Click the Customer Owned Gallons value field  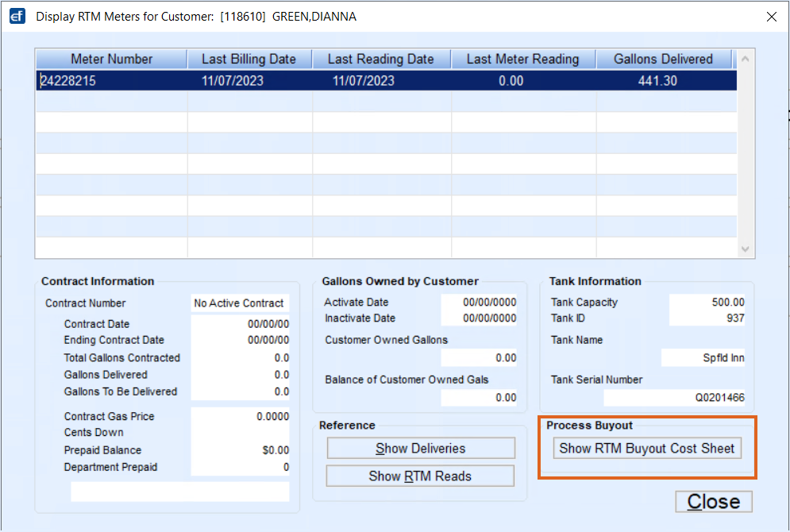point(480,356)
